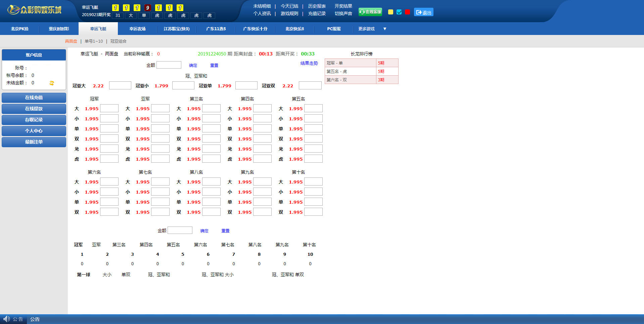Screen dimensions: 644x324
Task: Focus the bottom 金额 input field
Action: tap(180, 230)
